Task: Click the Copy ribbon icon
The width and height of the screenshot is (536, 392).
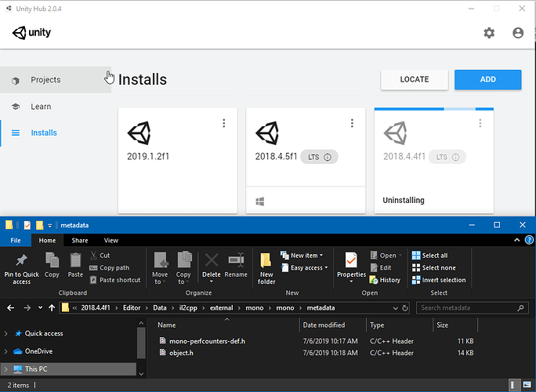Action: tap(52, 265)
